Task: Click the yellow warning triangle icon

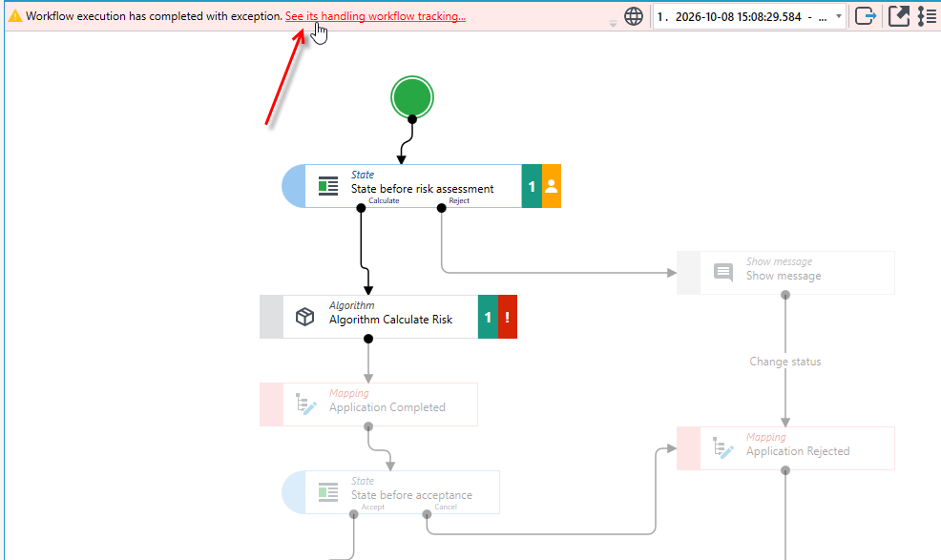Action: [15, 16]
